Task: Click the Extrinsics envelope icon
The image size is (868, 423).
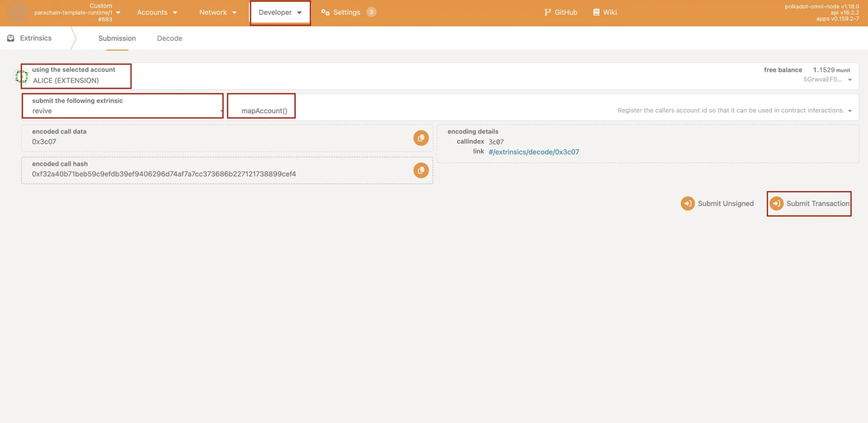Action: (x=11, y=38)
